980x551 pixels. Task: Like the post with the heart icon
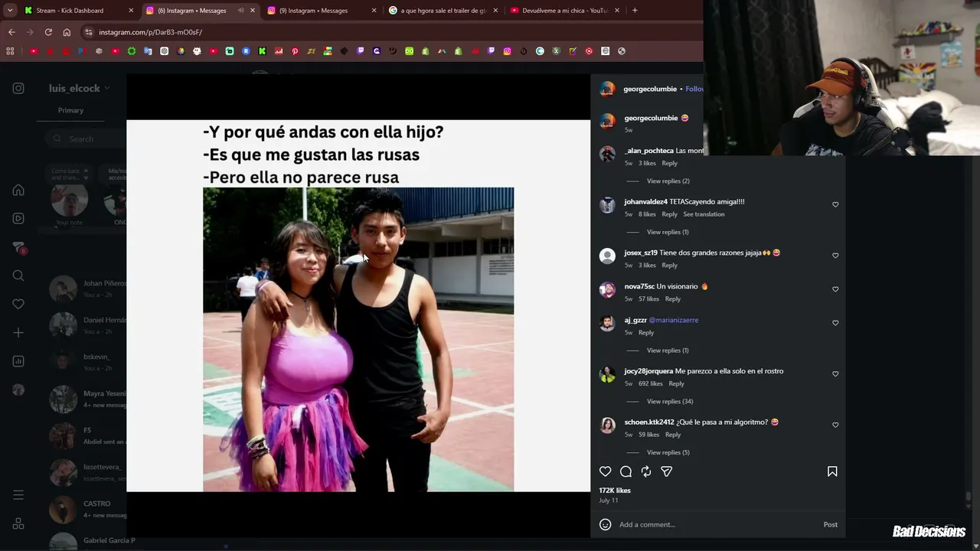606,471
